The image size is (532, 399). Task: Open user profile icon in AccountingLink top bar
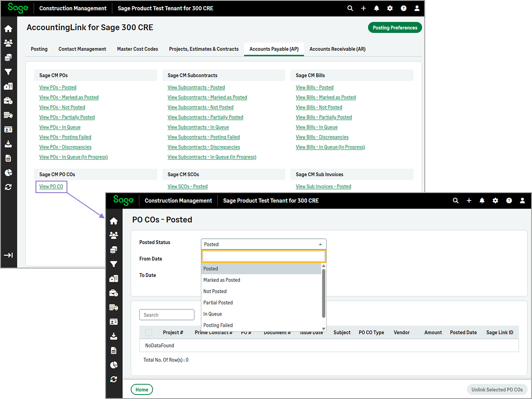(x=417, y=8)
